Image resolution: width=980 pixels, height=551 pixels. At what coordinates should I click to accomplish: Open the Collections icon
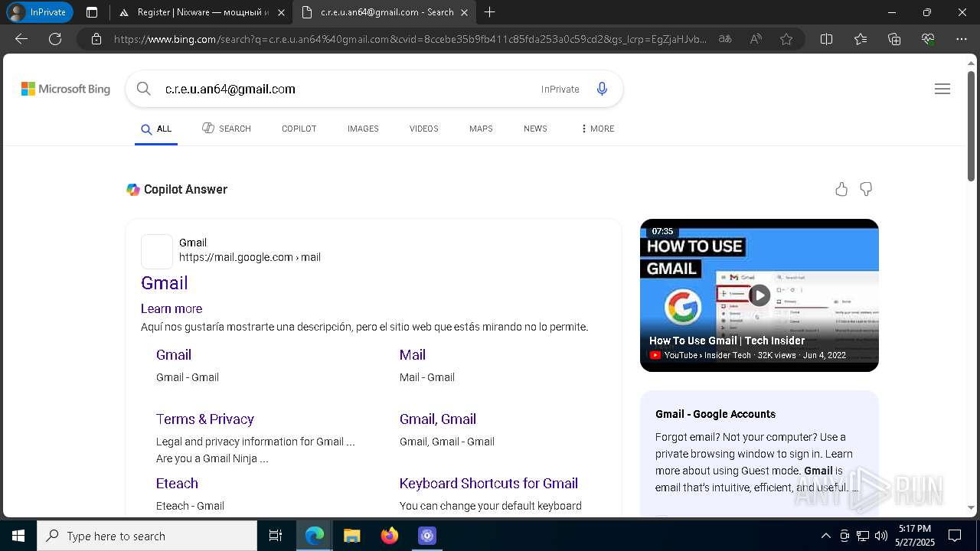coord(894,39)
